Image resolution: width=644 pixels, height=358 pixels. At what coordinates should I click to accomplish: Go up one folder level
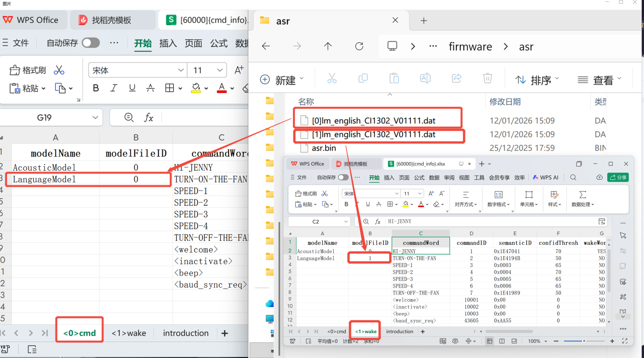pyautogui.click(x=328, y=47)
